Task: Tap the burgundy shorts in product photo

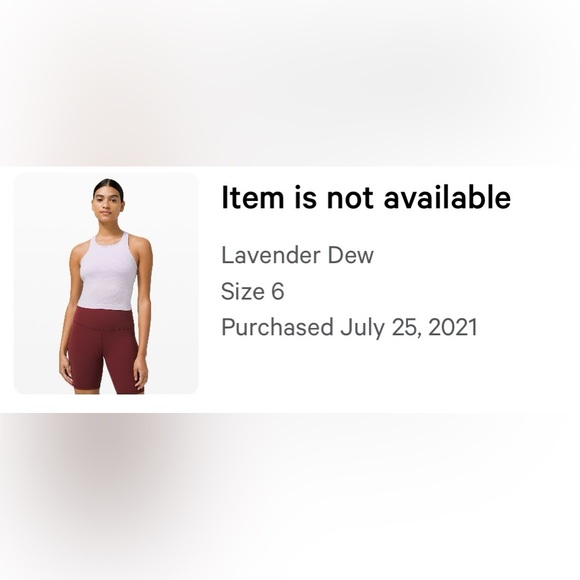Action: pyautogui.click(x=104, y=350)
